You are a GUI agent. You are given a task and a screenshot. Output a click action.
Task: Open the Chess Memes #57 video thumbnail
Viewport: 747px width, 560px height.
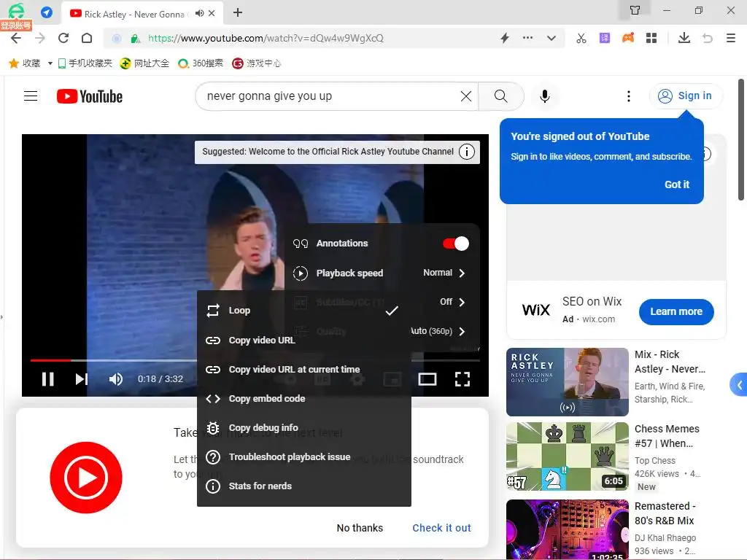tap(568, 456)
